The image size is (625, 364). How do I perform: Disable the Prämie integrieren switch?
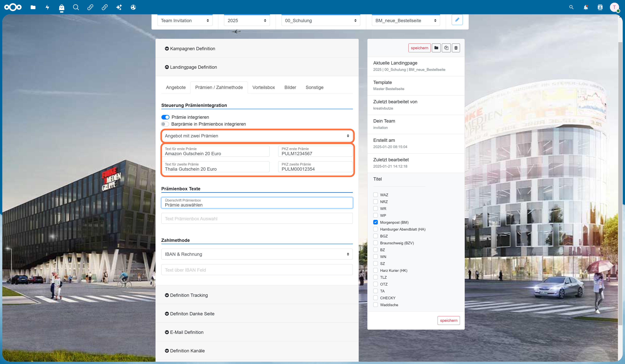tap(165, 117)
